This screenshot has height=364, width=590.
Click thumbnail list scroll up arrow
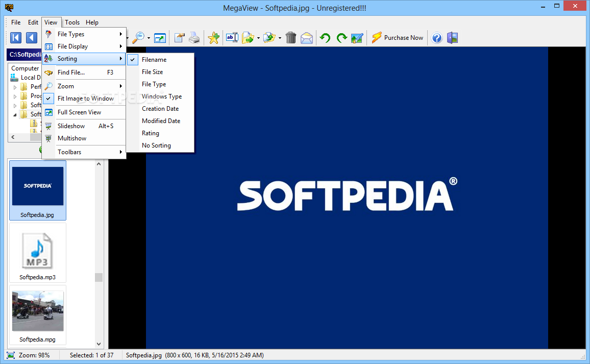[x=99, y=164]
